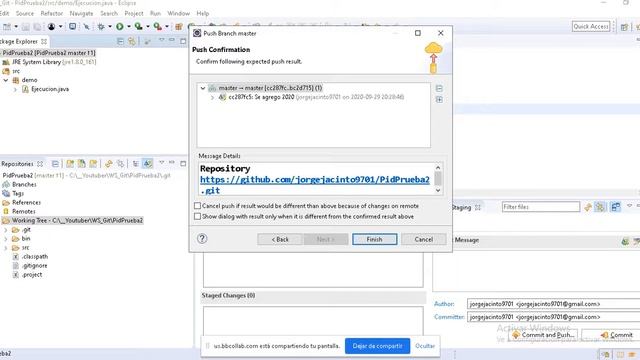640x360 pixels.
Task: Click the Filter files field
Action: coord(541,207)
